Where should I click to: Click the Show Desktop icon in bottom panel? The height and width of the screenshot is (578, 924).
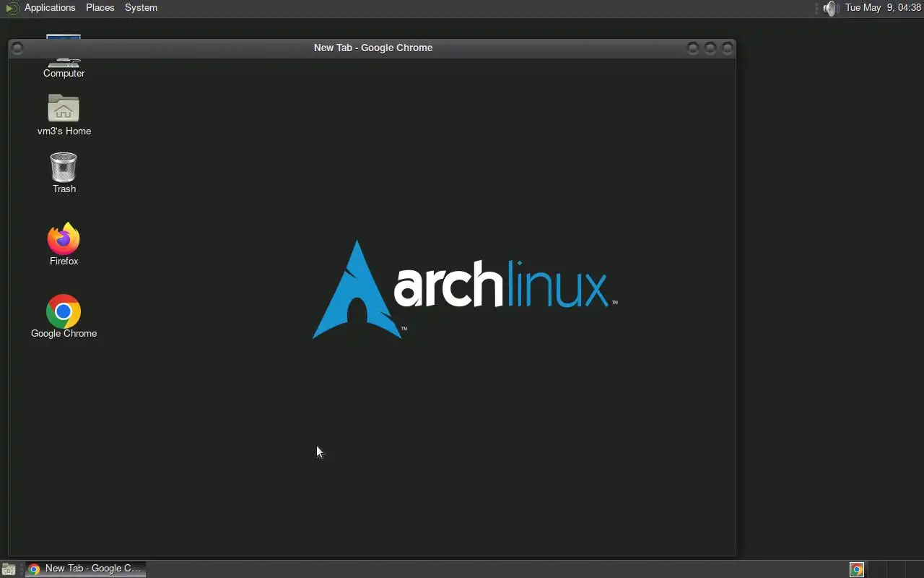tap(9, 569)
